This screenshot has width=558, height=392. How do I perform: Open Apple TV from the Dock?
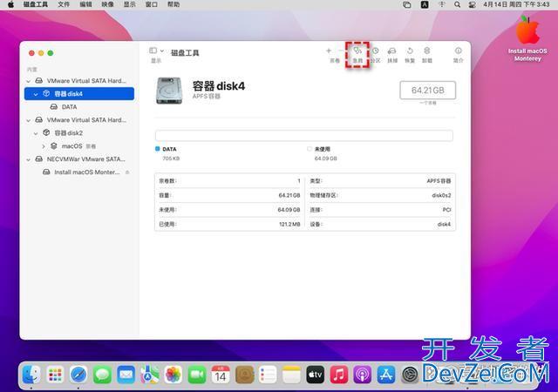pos(316,375)
